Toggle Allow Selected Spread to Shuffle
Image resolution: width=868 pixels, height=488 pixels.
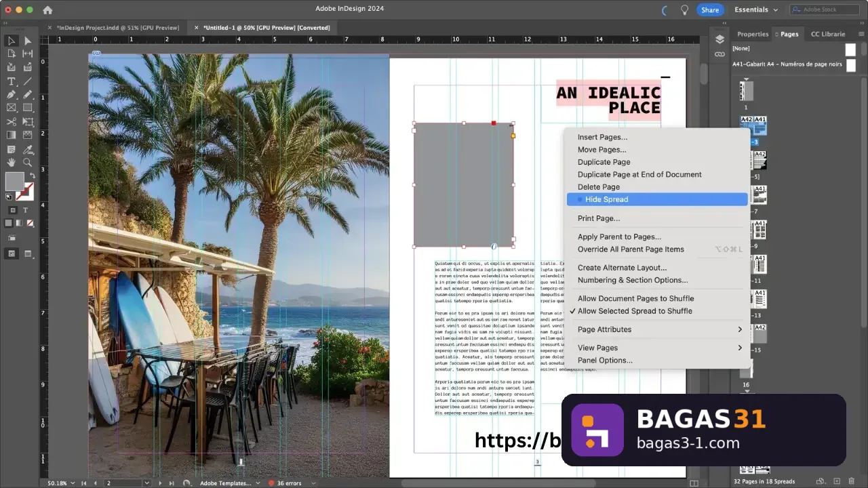[635, 311]
